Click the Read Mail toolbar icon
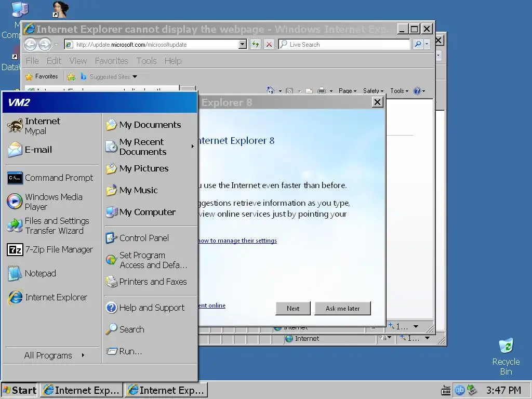Screen dimensions: 532x399 [x=309, y=90]
